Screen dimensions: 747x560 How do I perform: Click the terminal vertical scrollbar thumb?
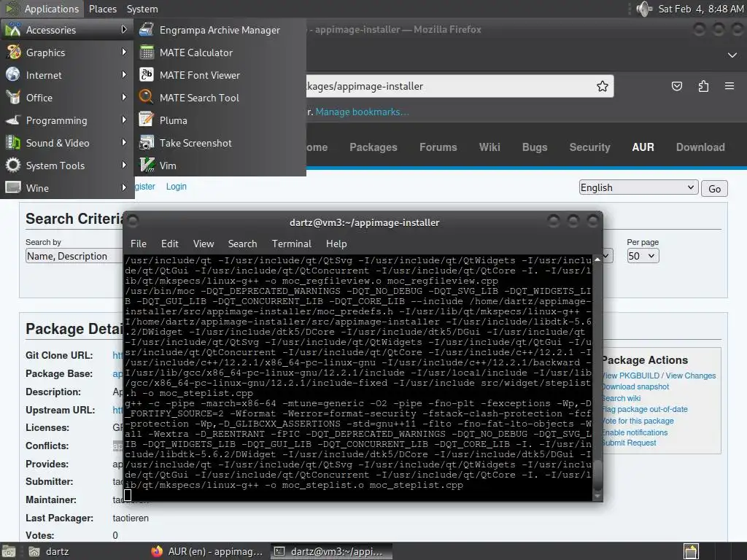click(x=597, y=475)
